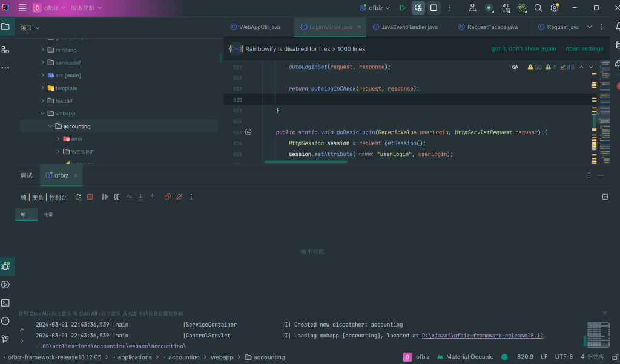Click the Step Over debugger icon
The height and width of the screenshot is (364, 620).
(x=129, y=197)
